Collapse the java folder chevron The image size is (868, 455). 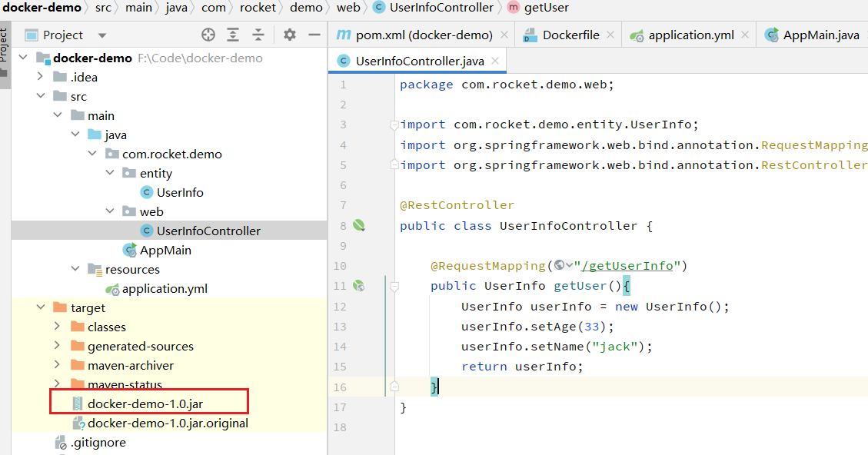tap(75, 134)
